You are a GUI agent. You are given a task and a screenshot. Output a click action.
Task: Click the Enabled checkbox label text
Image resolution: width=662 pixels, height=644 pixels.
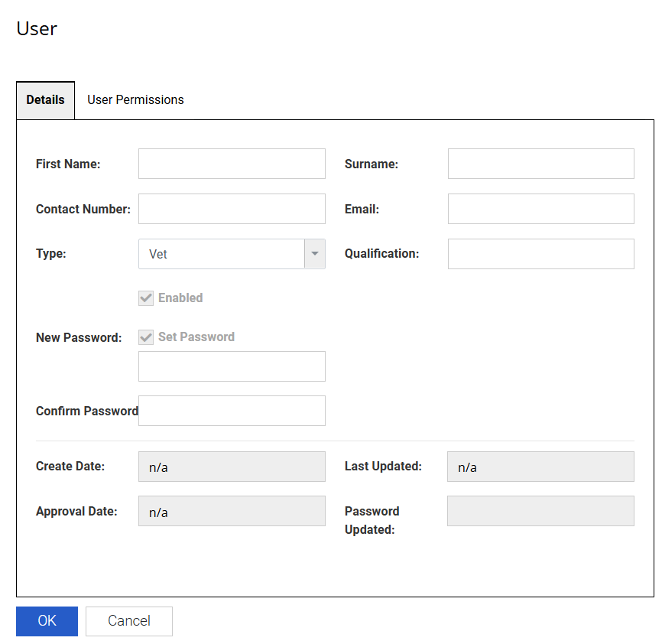[x=180, y=298]
